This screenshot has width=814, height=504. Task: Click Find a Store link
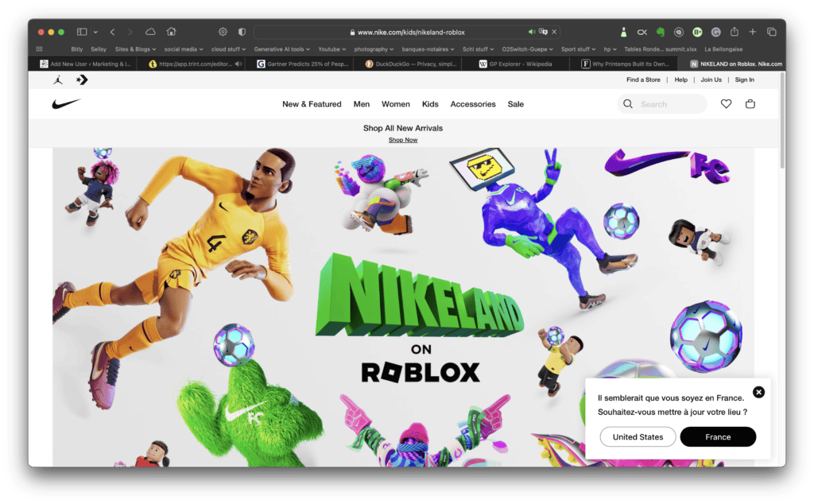[643, 80]
